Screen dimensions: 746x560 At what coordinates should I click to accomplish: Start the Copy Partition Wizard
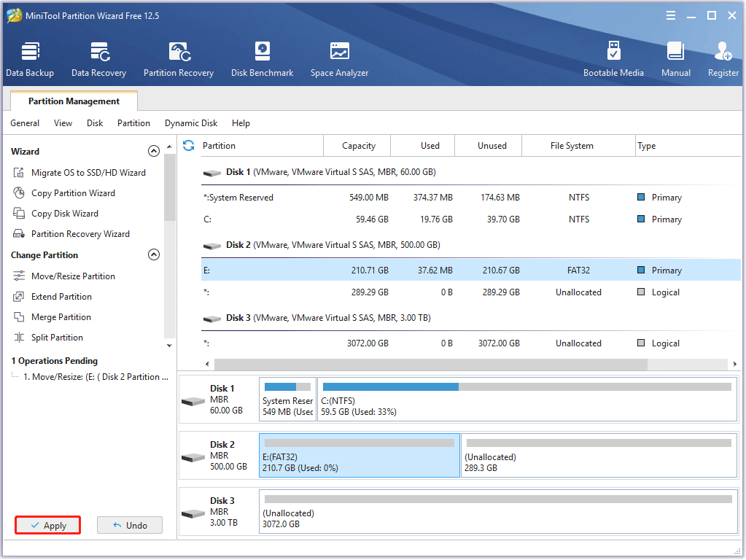tap(63, 192)
